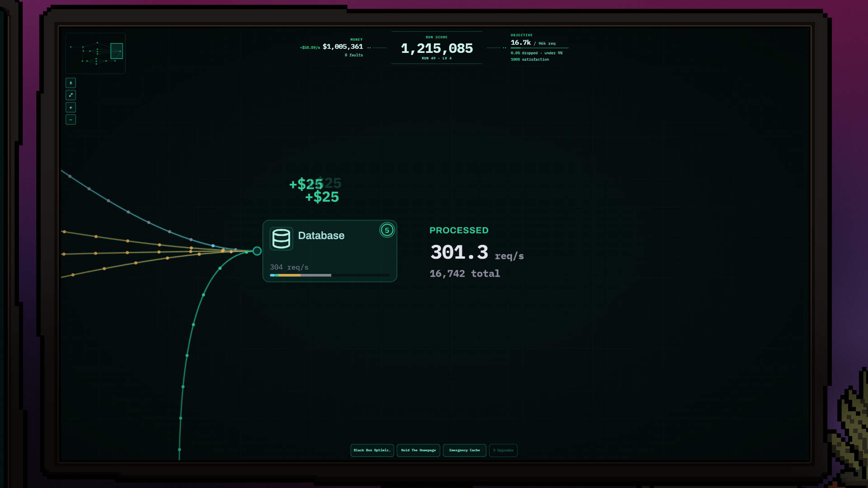Zoom in with the plus icon
The image size is (868, 488).
71,107
